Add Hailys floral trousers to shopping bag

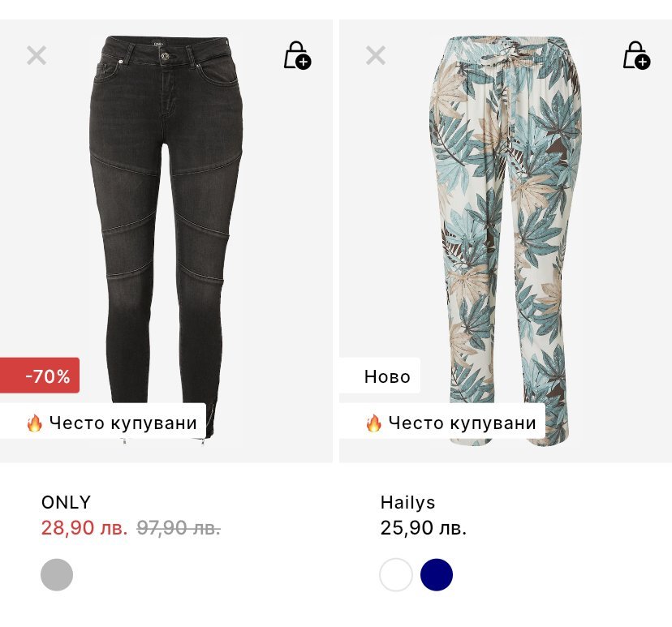(x=636, y=55)
